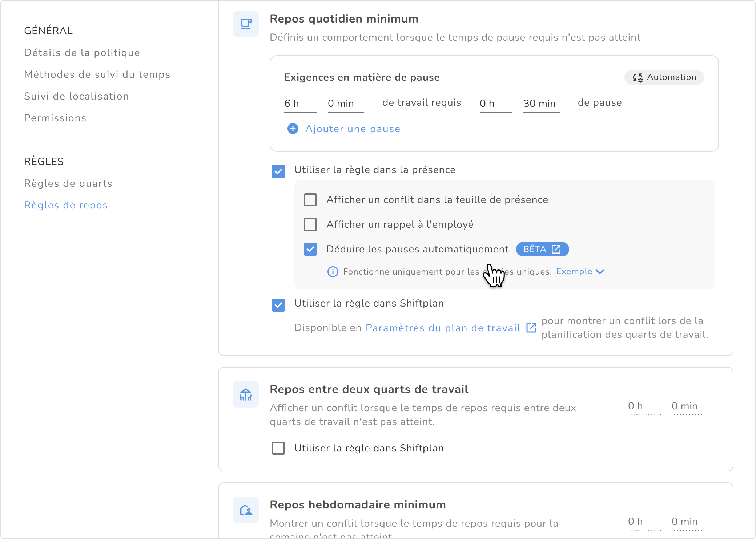Uncheck Déduire les pauses automatiquement
The width and height of the screenshot is (756, 539).
(x=310, y=249)
